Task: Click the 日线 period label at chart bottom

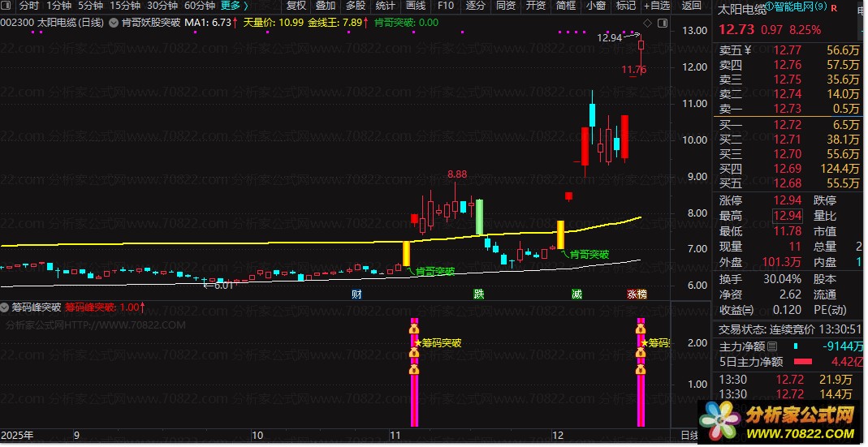Action: [689, 436]
